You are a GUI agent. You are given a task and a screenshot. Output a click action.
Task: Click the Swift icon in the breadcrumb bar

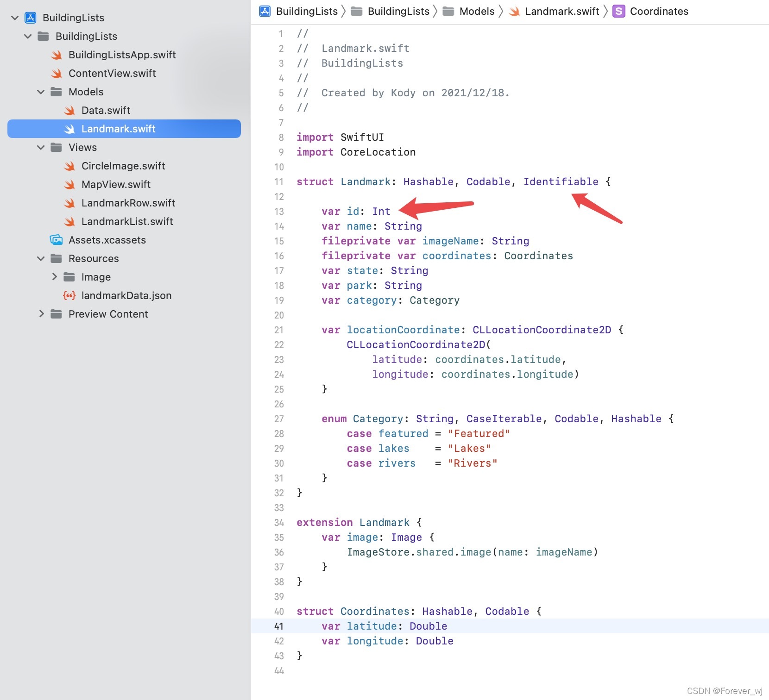coord(514,11)
